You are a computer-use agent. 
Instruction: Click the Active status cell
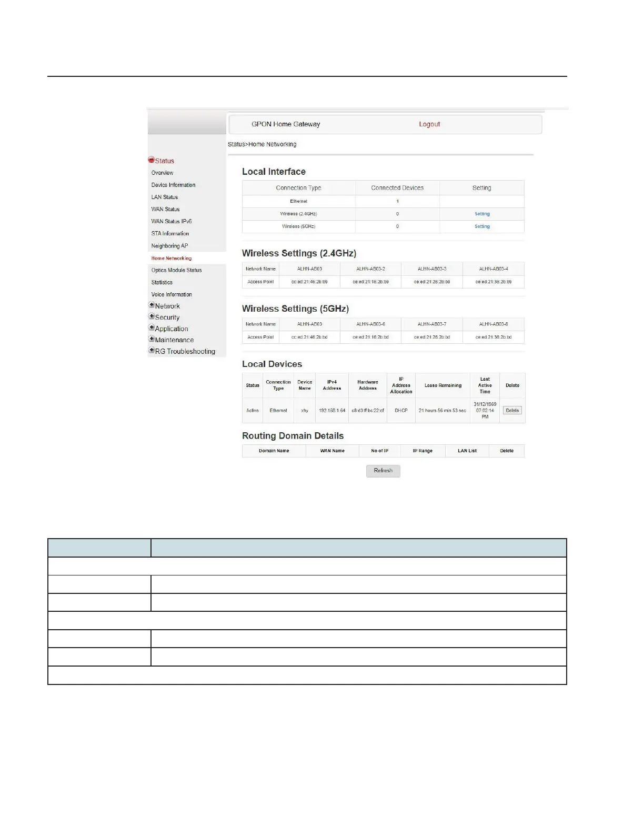(253, 410)
